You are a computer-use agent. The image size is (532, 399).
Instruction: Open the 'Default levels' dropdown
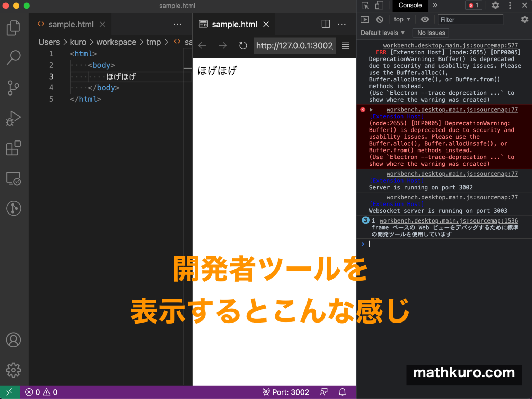(382, 33)
